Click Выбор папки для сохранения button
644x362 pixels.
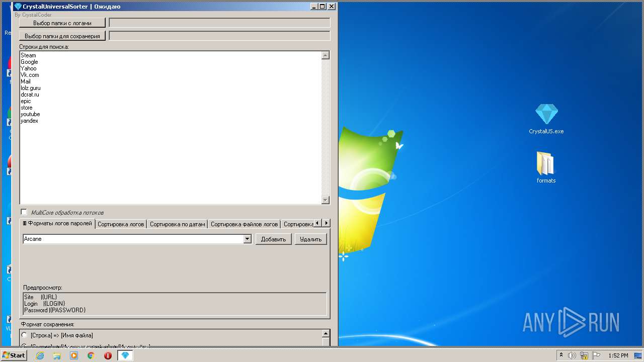pyautogui.click(x=62, y=36)
